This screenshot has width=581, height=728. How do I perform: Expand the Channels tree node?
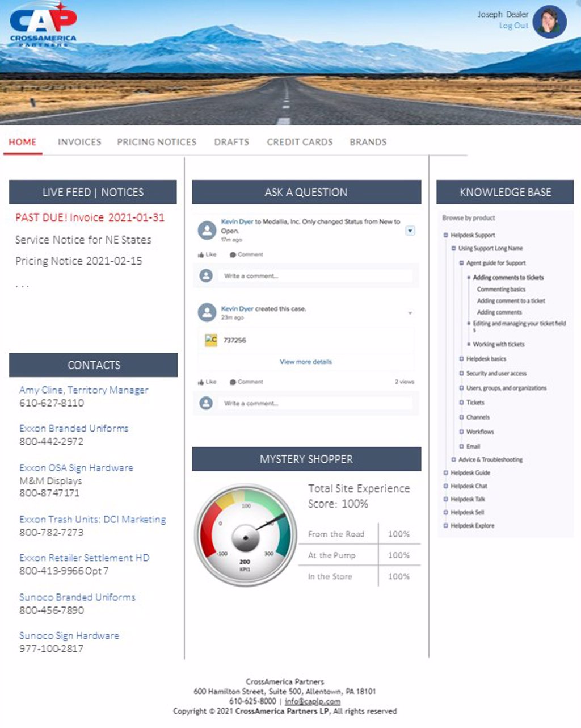click(462, 417)
